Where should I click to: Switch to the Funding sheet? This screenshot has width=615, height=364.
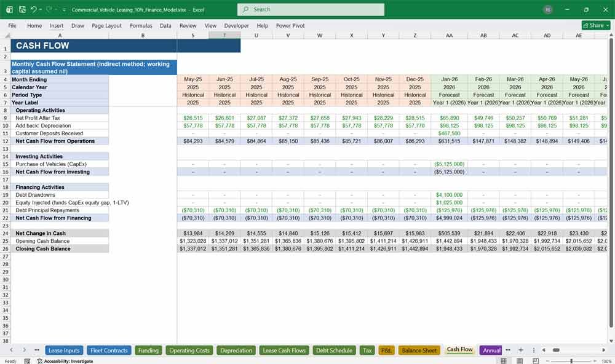tap(148, 350)
